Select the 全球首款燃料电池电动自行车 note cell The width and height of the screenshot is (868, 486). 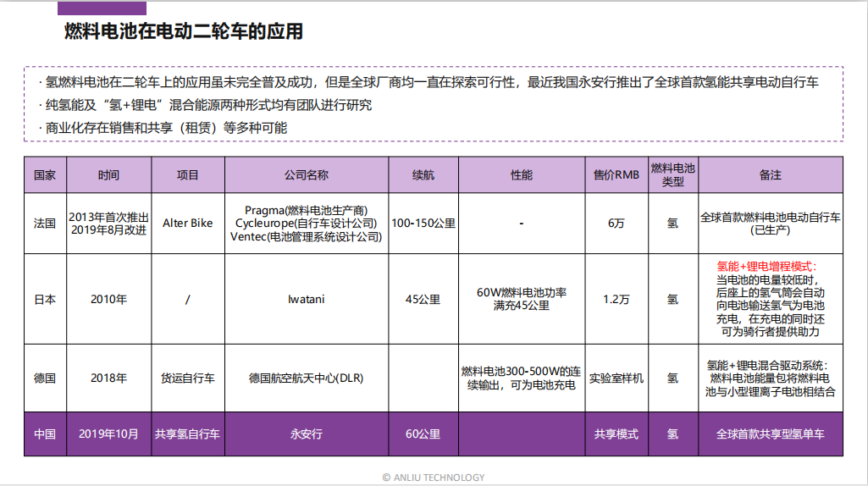[x=770, y=223]
